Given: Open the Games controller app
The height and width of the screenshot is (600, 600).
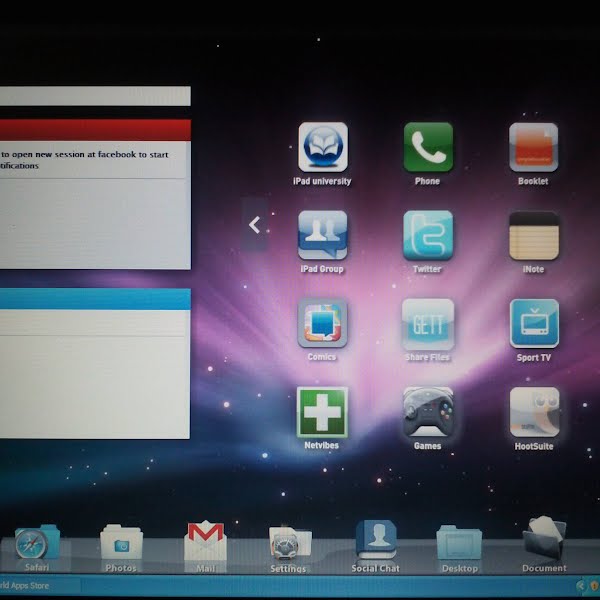Looking at the screenshot, I should pos(428,412).
